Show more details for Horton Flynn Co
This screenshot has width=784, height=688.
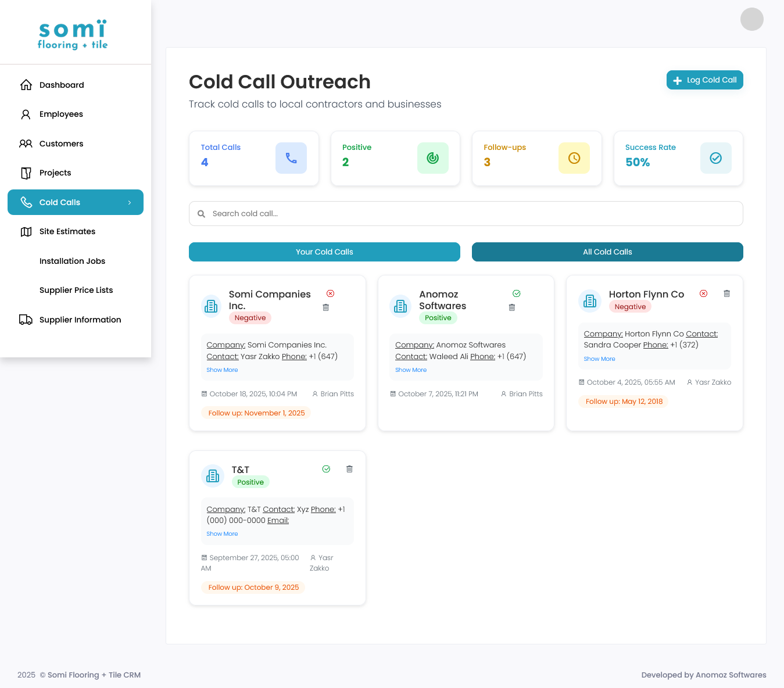click(x=599, y=359)
